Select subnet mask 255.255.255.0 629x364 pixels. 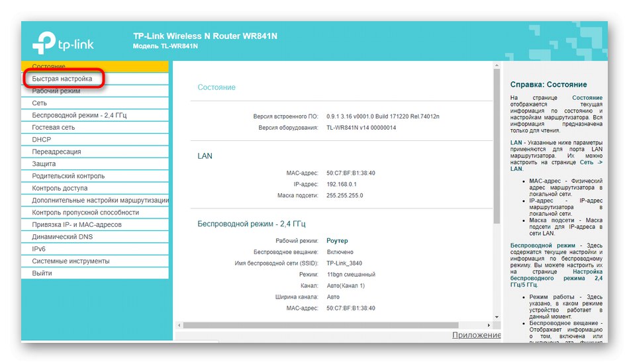tap(344, 196)
